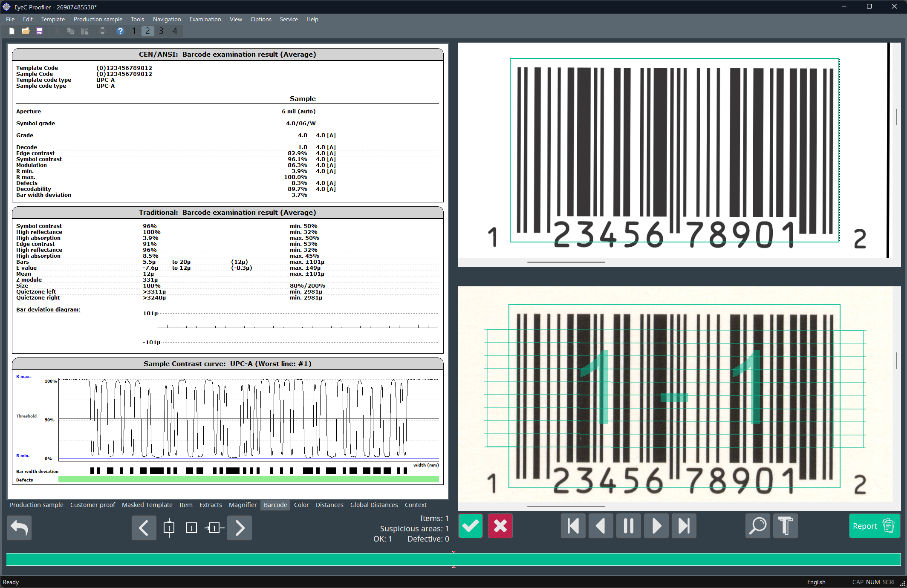The image size is (907, 588).
Task: Open the Production sample menu in the menu bar
Action: 98,19
